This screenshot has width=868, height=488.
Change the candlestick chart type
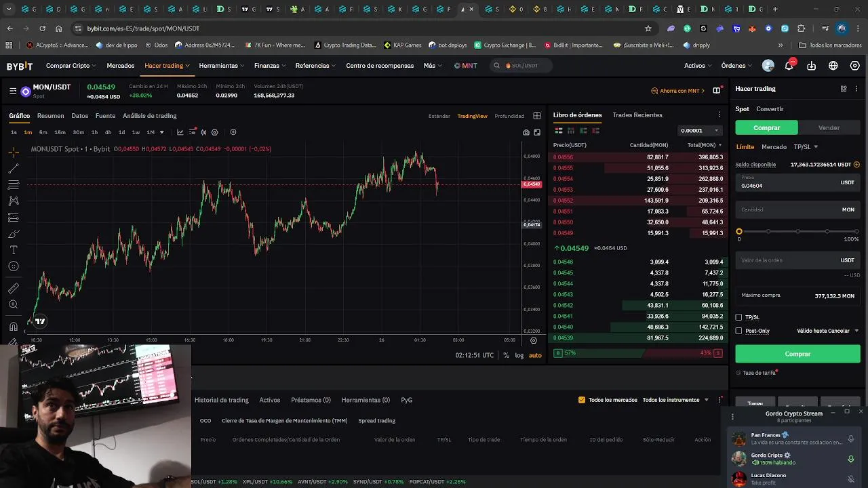point(203,132)
